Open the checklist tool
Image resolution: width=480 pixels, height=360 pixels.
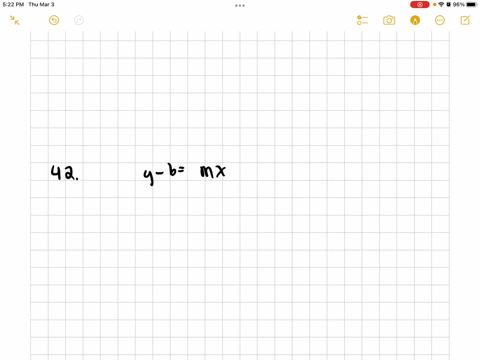pos(362,20)
